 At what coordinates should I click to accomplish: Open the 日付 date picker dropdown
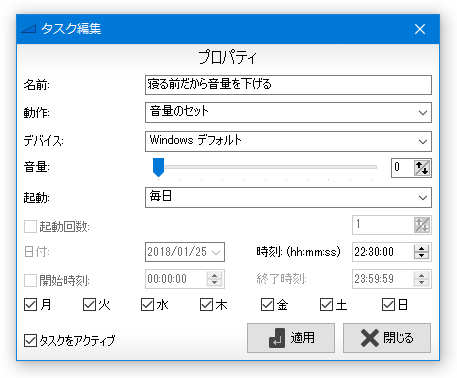coord(216,252)
